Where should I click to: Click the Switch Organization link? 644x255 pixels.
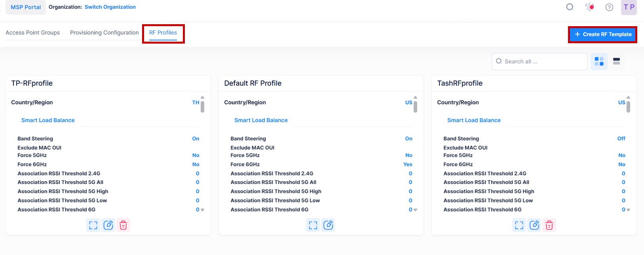110,7
